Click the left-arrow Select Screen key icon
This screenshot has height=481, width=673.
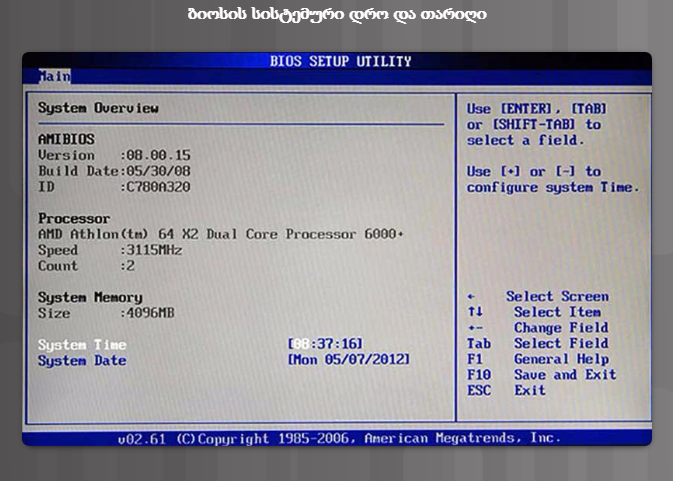(473, 297)
